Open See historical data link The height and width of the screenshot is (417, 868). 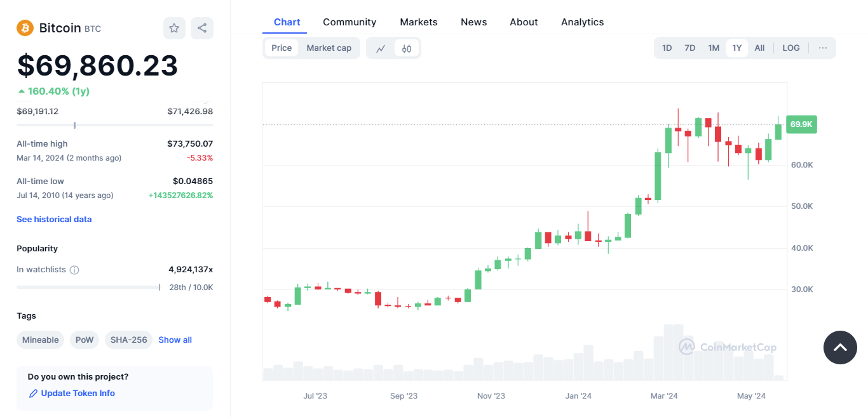pos(54,220)
